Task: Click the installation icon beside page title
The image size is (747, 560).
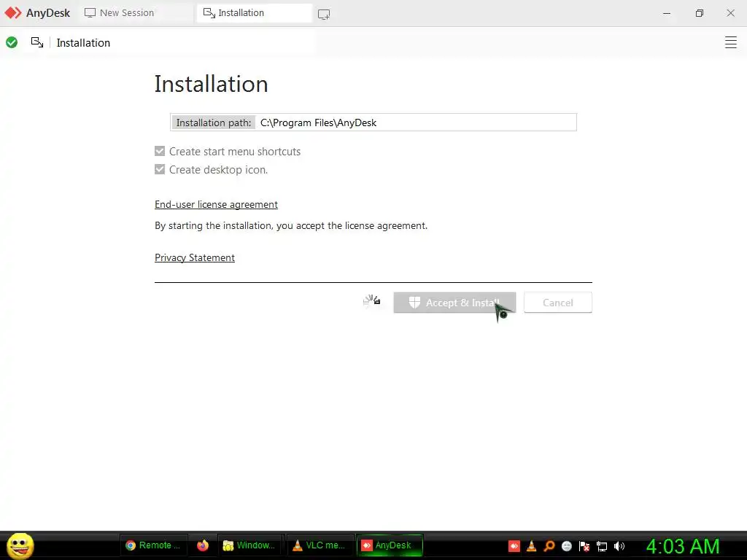Action: 37,42
